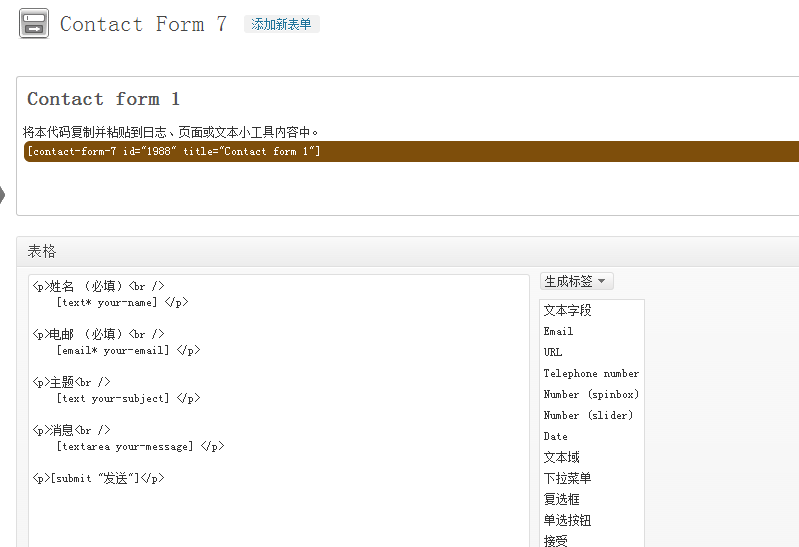Choose Telephone number tag option
The image size is (799, 547).
[592, 373]
